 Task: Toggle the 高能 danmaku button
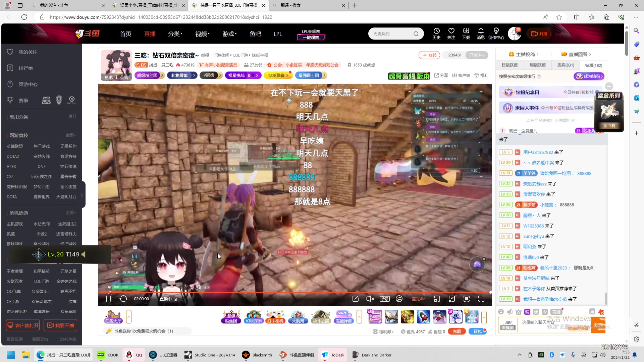[556, 312]
